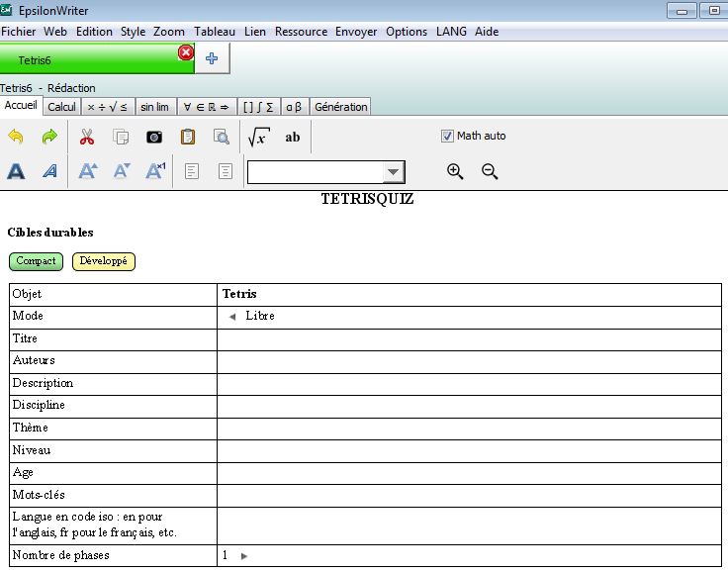Screen dimensions: 728x573
Task: Switch to the Calcul tab
Action: (62, 107)
